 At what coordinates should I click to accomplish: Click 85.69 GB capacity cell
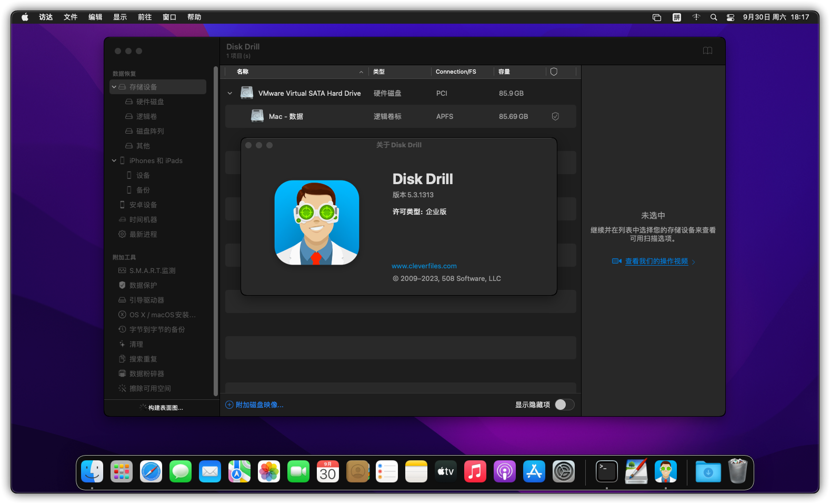pos(513,116)
